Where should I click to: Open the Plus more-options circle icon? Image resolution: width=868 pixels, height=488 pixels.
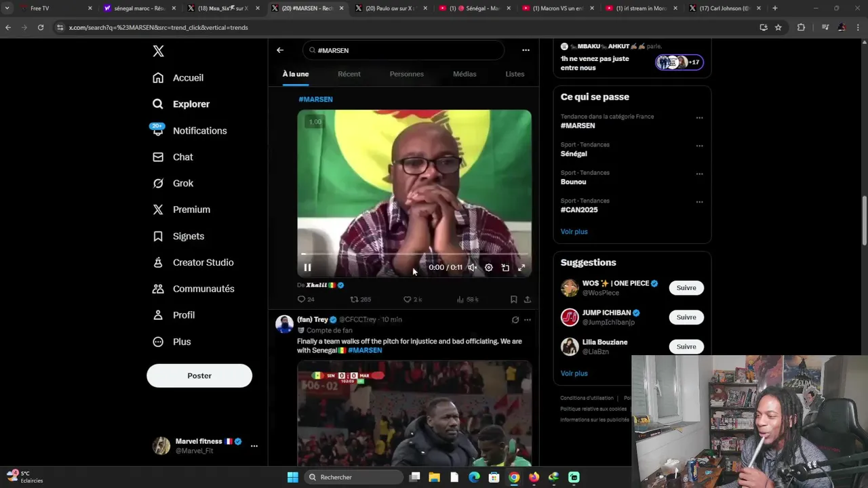pyautogui.click(x=158, y=342)
